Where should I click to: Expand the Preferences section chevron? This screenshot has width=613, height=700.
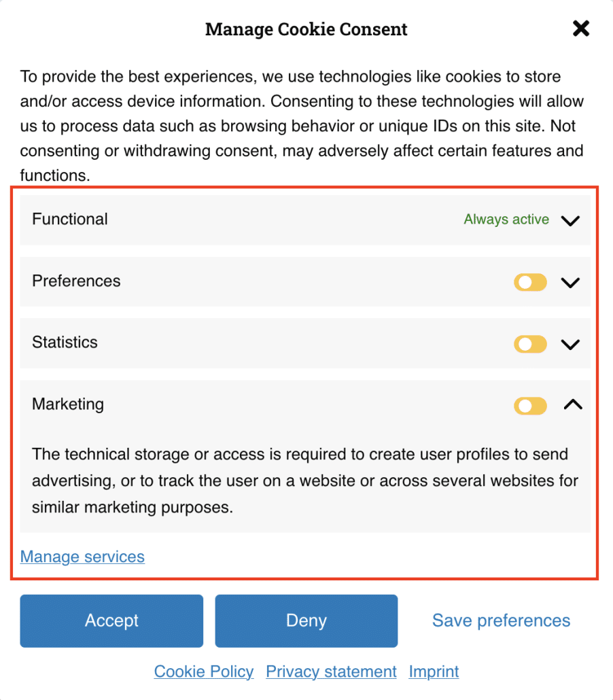pyautogui.click(x=570, y=282)
